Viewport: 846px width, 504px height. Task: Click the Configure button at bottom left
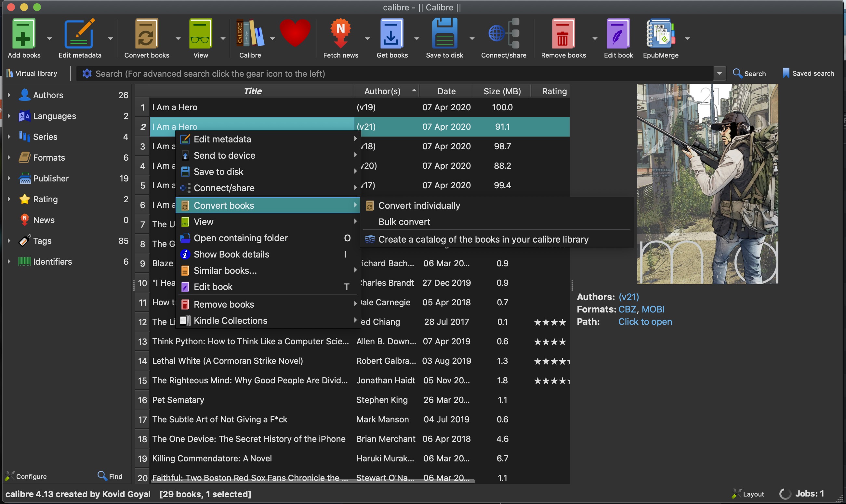[x=25, y=476]
